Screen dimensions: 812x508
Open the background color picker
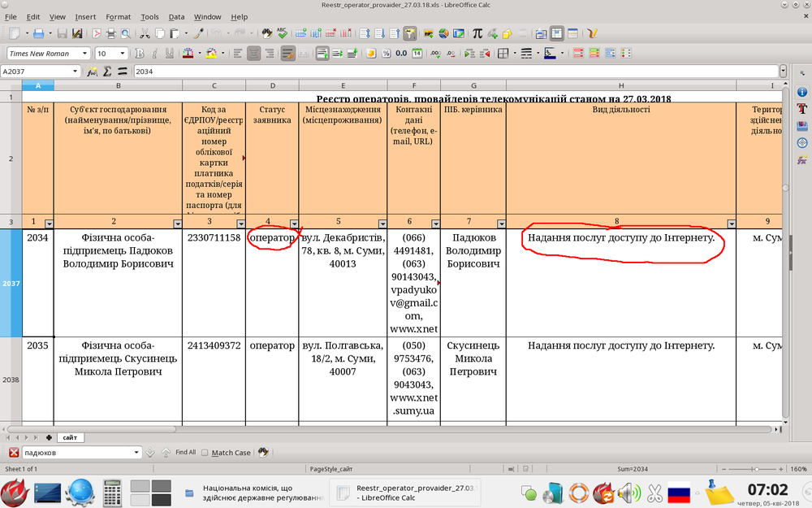(210, 54)
